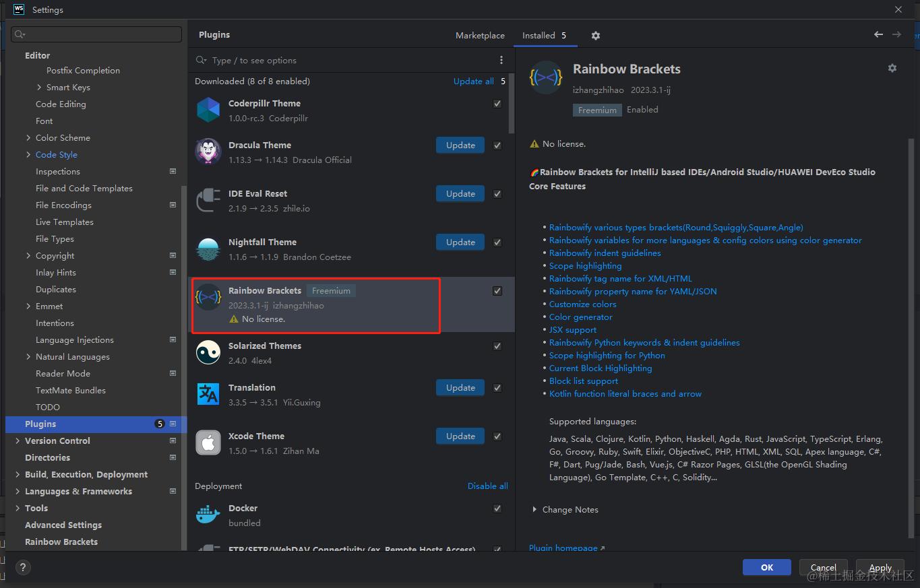
Task: Update the Dracula Theme plugin
Action: pyautogui.click(x=460, y=145)
